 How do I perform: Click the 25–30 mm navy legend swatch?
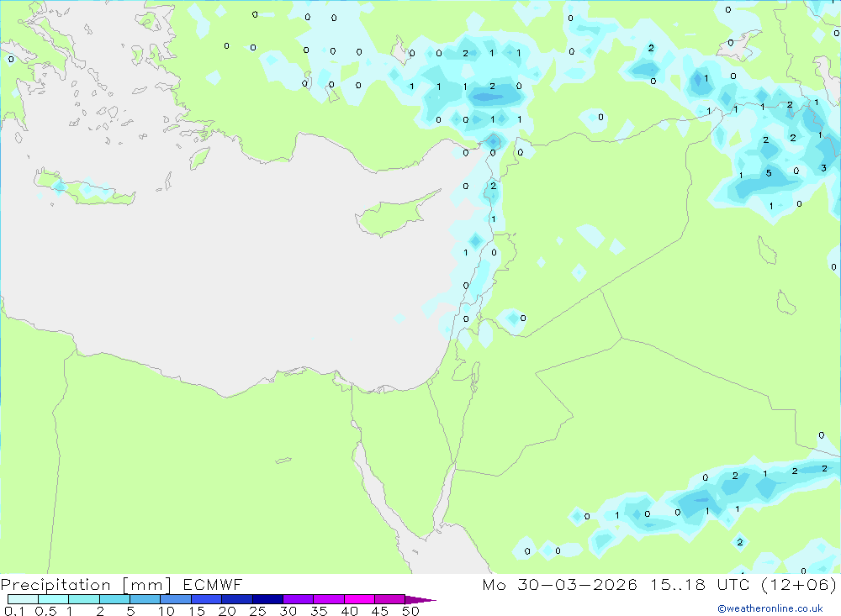click(267, 599)
